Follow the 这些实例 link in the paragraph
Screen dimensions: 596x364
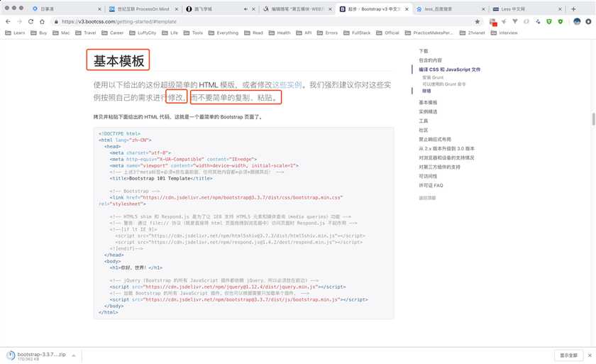pyautogui.click(x=287, y=84)
